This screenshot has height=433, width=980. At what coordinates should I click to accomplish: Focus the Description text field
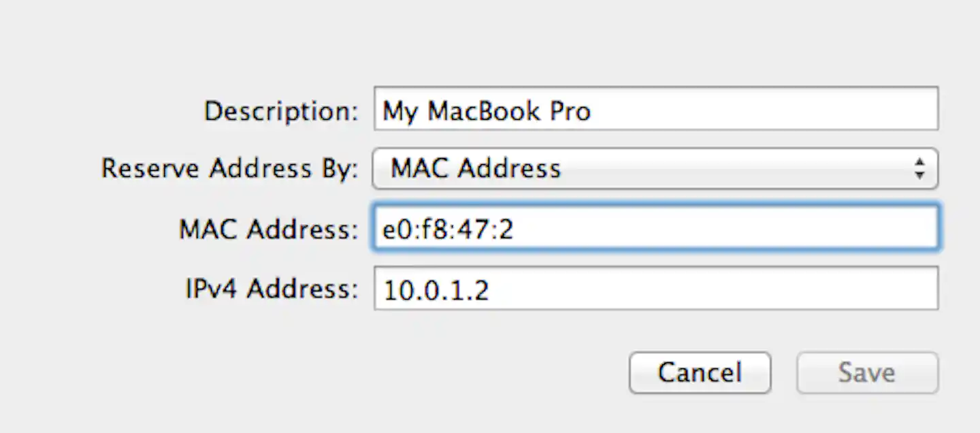[x=656, y=108]
